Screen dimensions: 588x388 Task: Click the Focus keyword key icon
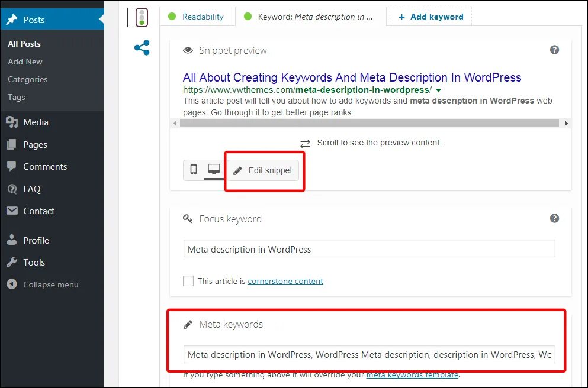click(188, 219)
